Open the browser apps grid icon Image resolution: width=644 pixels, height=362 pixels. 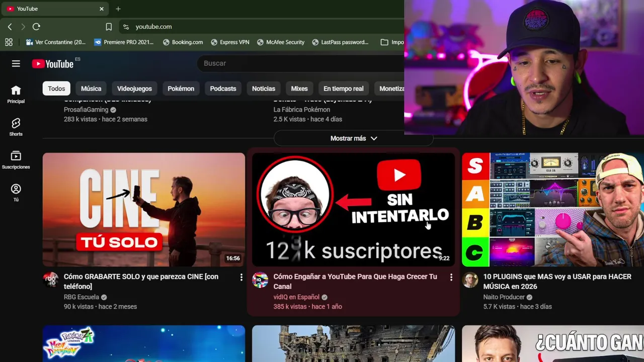[9, 42]
